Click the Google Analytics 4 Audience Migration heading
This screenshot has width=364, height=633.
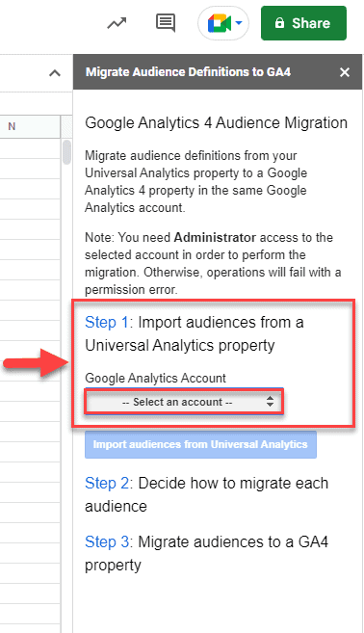(x=217, y=122)
